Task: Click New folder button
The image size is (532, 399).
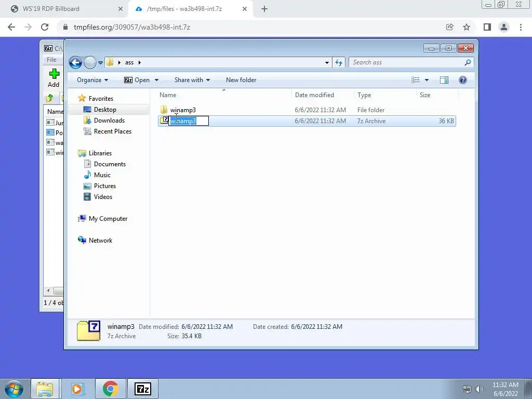Action: coord(241,80)
